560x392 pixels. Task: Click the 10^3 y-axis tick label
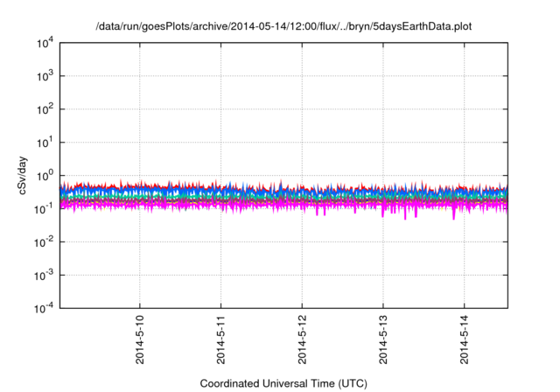[45, 75]
